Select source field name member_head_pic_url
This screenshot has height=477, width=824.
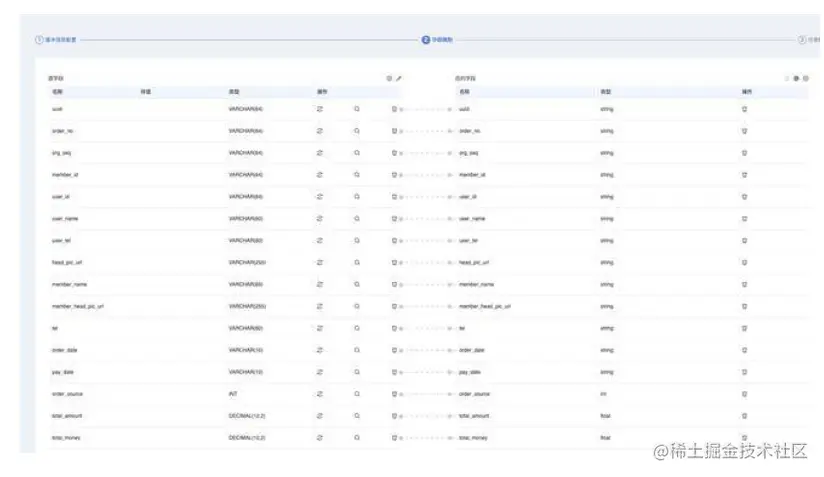78,306
